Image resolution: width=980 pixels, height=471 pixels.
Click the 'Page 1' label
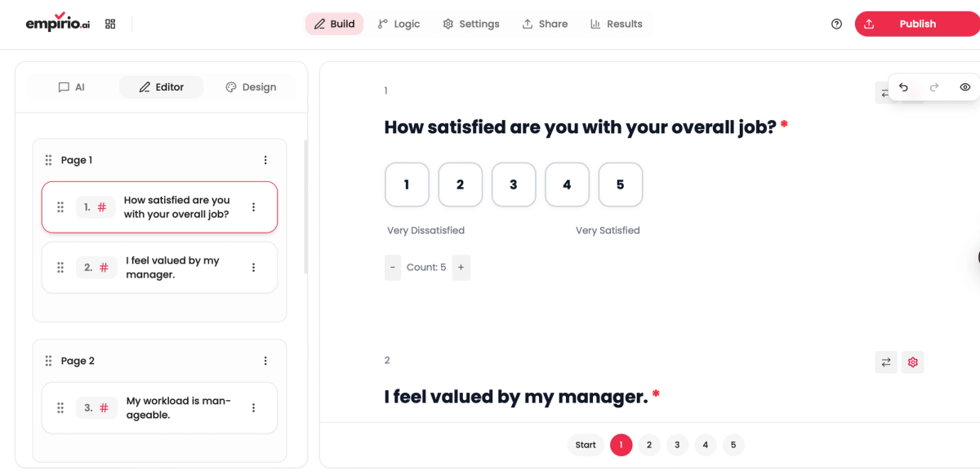(77, 160)
